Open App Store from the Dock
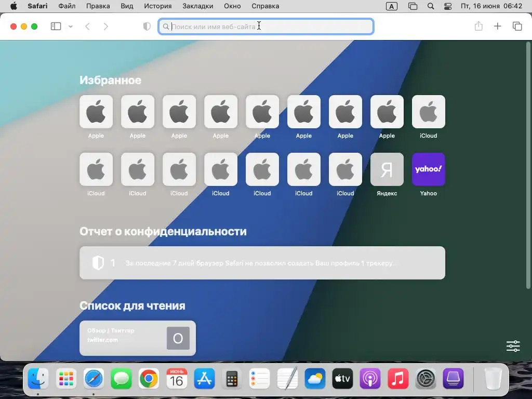This screenshot has height=399, width=532. 204,378
